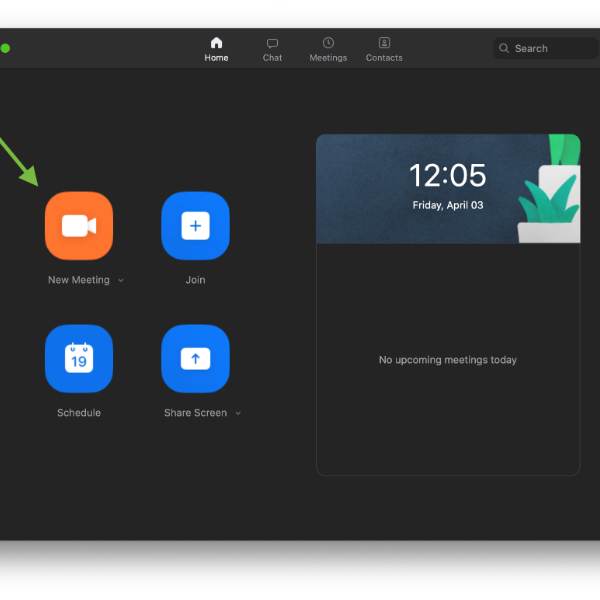Screen dimensions: 600x600
Task: Click the green window zoom button
Action: click(5, 48)
